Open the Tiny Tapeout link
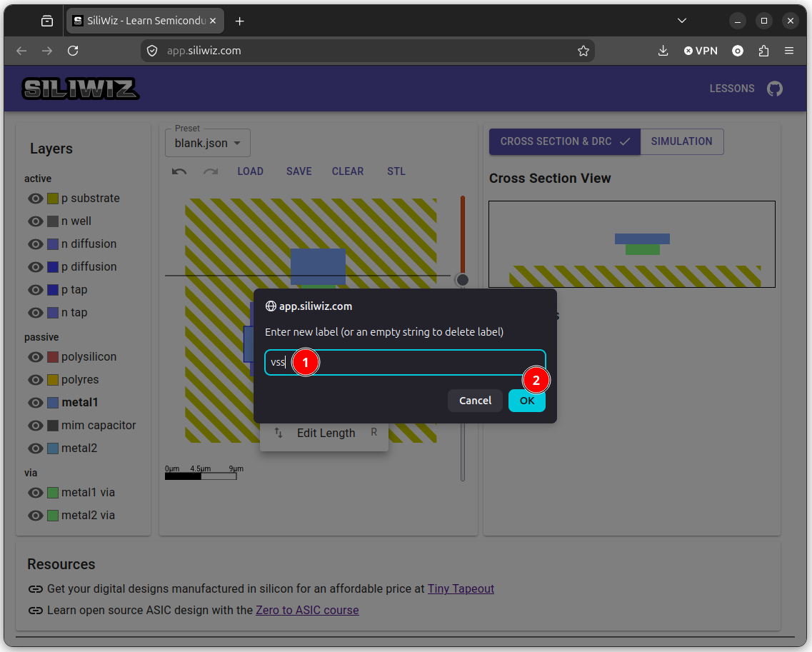Viewport: 812px width, 652px height. tap(461, 589)
